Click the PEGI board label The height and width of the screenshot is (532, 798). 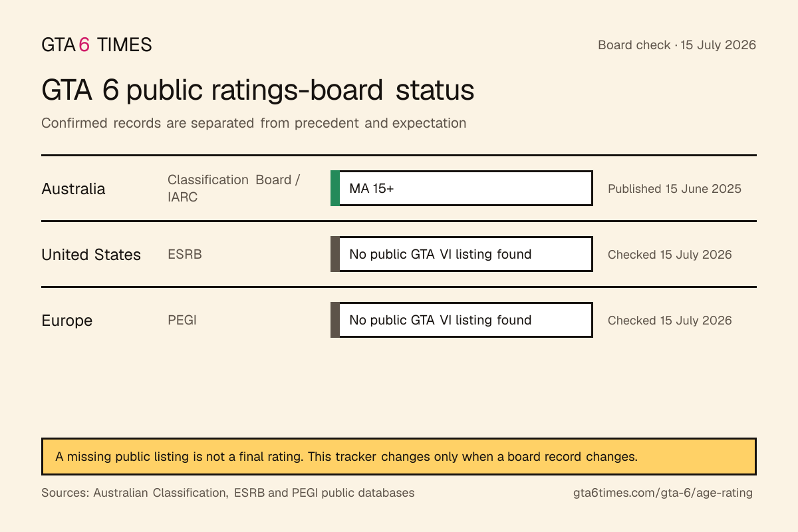coord(182,320)
